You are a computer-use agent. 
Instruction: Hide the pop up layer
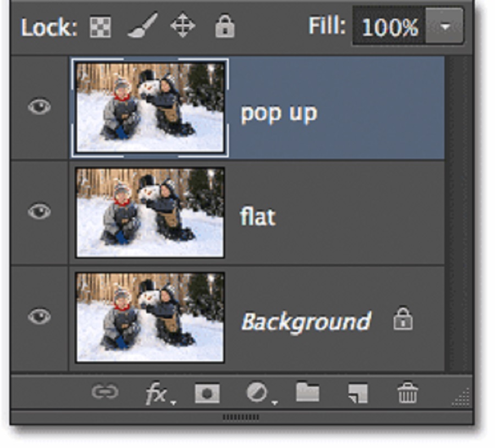[x=38, y=107]
